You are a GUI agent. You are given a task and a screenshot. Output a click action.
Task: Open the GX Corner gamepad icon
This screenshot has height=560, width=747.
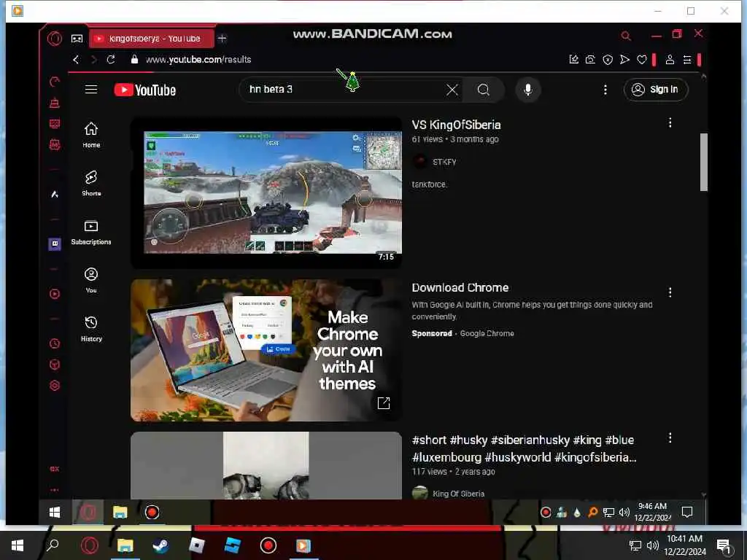tap(77, 39)
